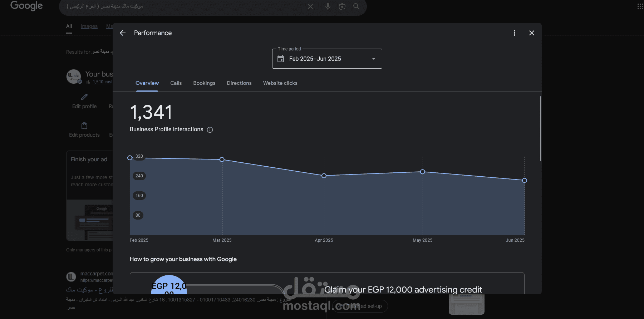644x319 pixels.
Task: Click the How to grow your business heading
Action: [x=183, y=259]
